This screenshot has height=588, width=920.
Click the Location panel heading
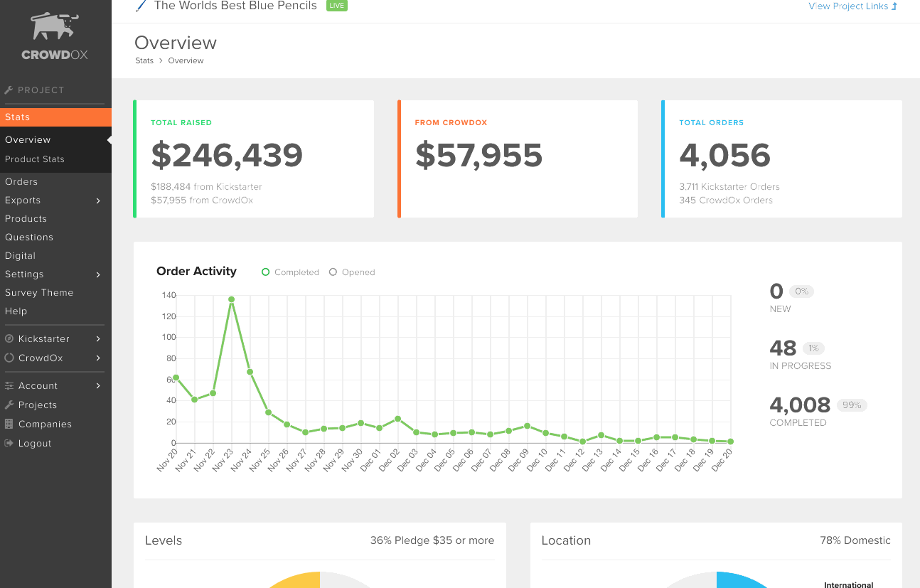pos(566,540)
